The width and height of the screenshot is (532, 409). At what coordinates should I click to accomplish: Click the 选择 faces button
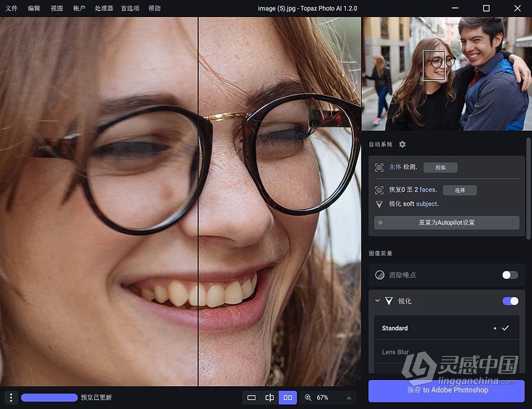[460, 190]
